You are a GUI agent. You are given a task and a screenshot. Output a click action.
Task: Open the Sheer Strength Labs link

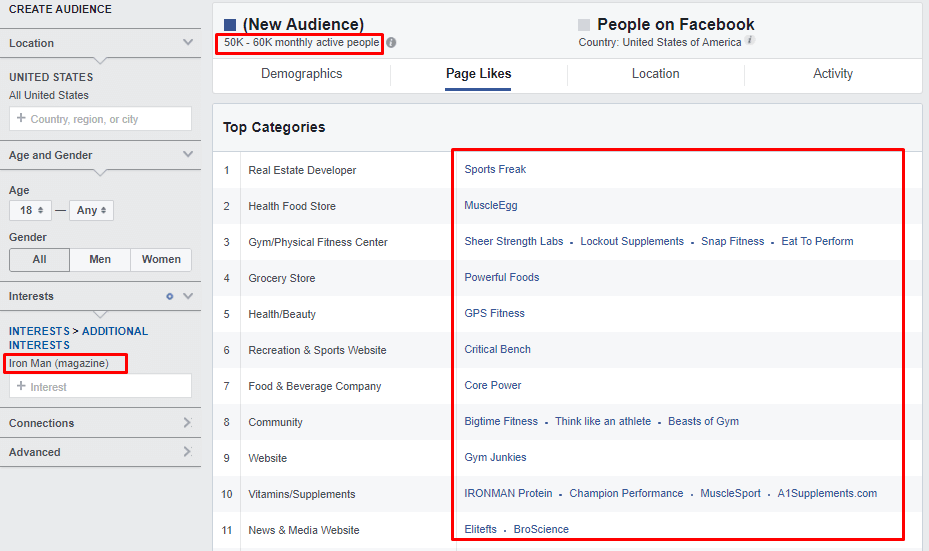pyautogui.click(x=514, y=241)
